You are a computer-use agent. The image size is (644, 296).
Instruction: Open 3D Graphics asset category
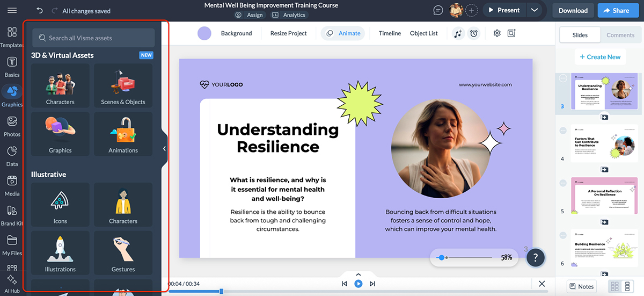pyautogui.click(x=60, y=134)
